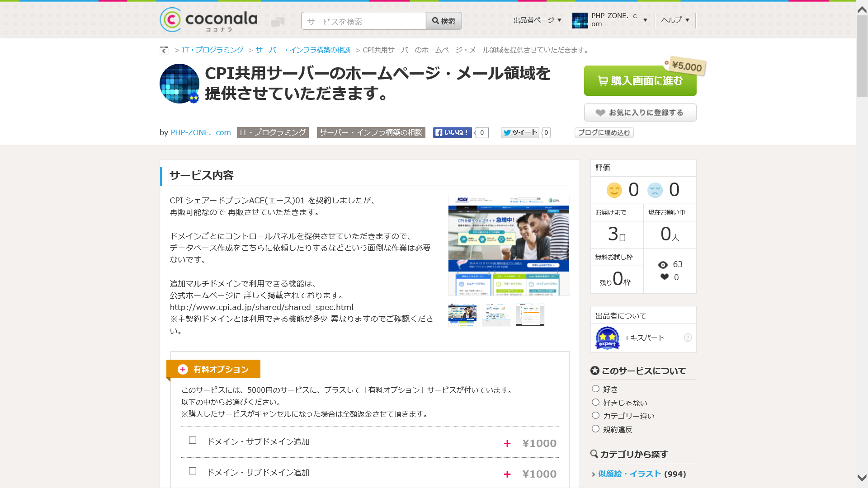Proceed with 購入画面に進む button

coord(640,81)
